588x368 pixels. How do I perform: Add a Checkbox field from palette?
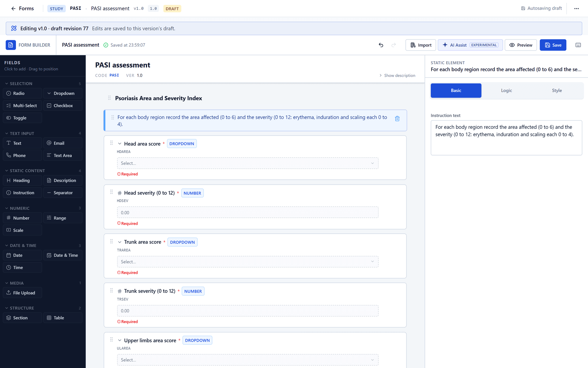[x=63, y=105]
